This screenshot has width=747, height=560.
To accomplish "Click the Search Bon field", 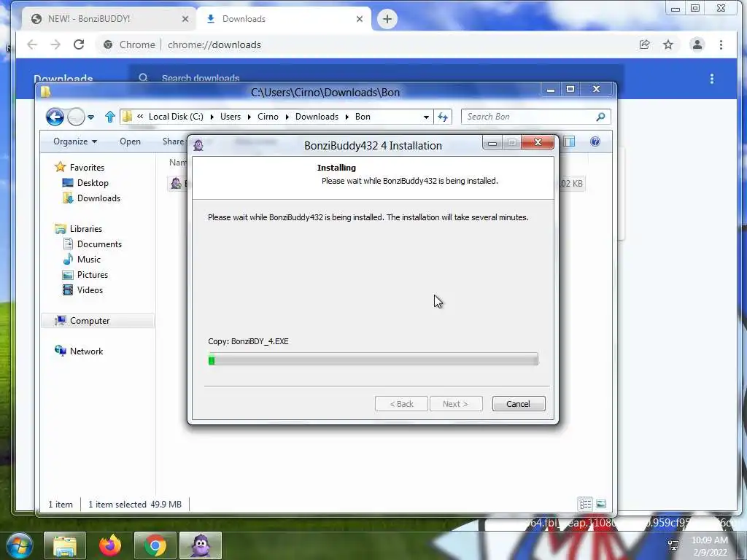I will pos(535,117).
